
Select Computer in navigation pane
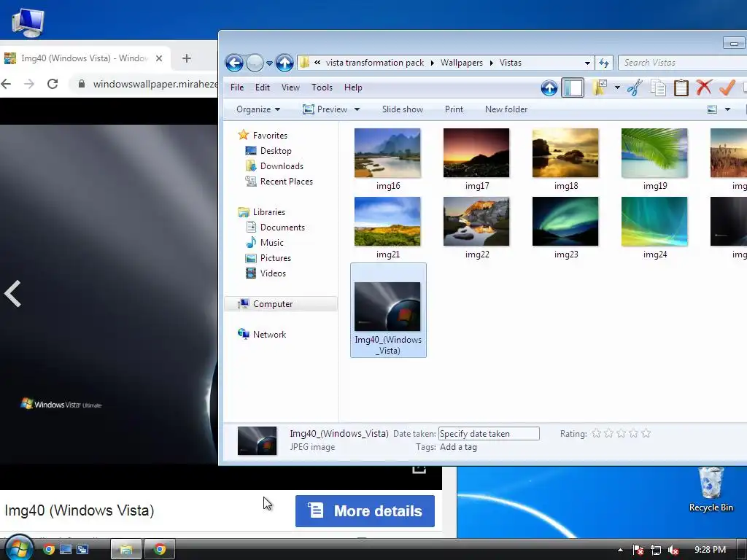coord(281,304)
